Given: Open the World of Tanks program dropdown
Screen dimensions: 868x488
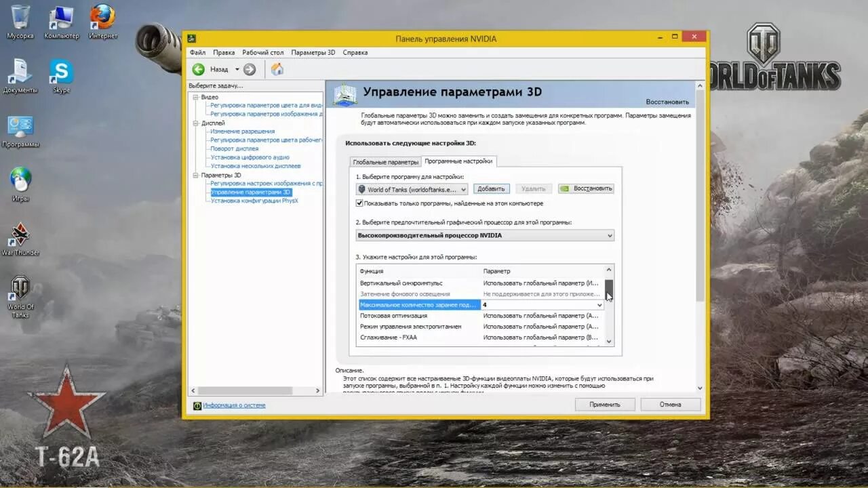Looking at the screenshot, I should click(412, 190).
